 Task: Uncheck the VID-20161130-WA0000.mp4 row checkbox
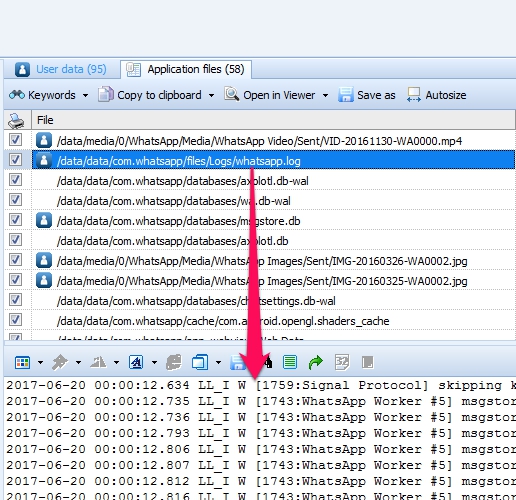pos(15,140)
